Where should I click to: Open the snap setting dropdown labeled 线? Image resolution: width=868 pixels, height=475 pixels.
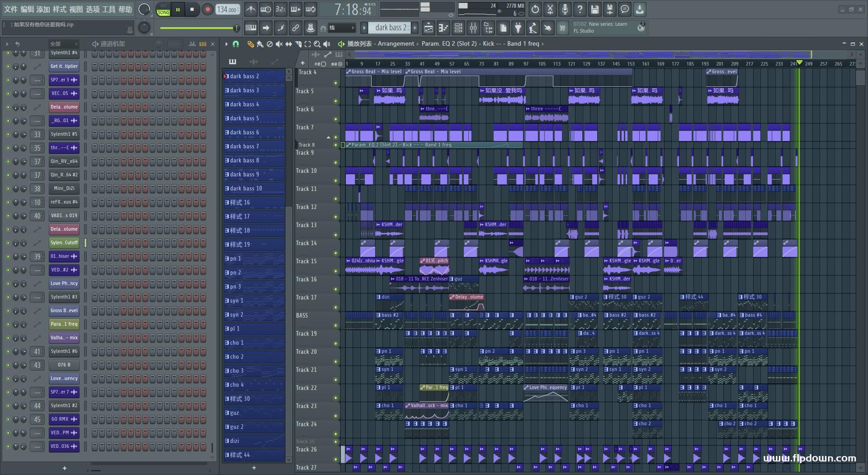point(341,28)
